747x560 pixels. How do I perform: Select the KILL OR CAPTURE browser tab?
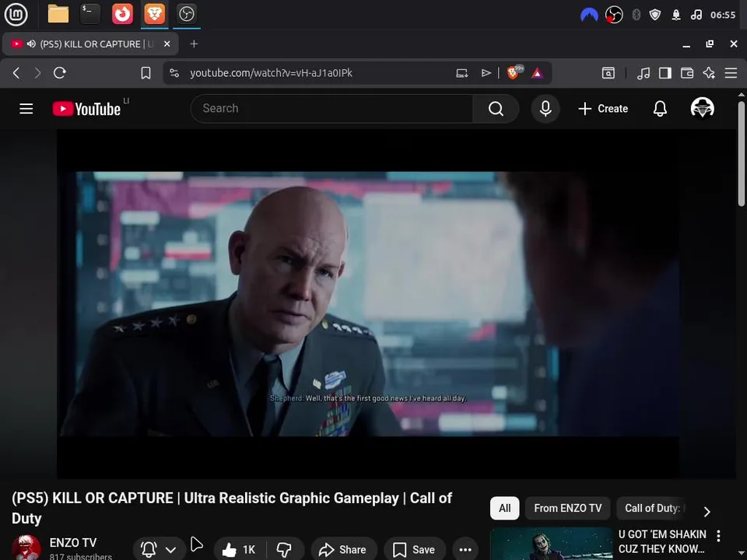tap(90, 44)
